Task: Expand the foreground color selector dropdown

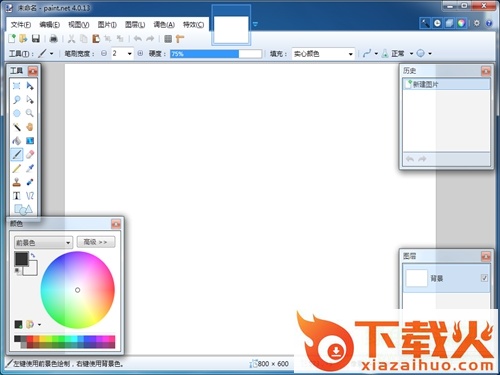Action: pos(43,242)
